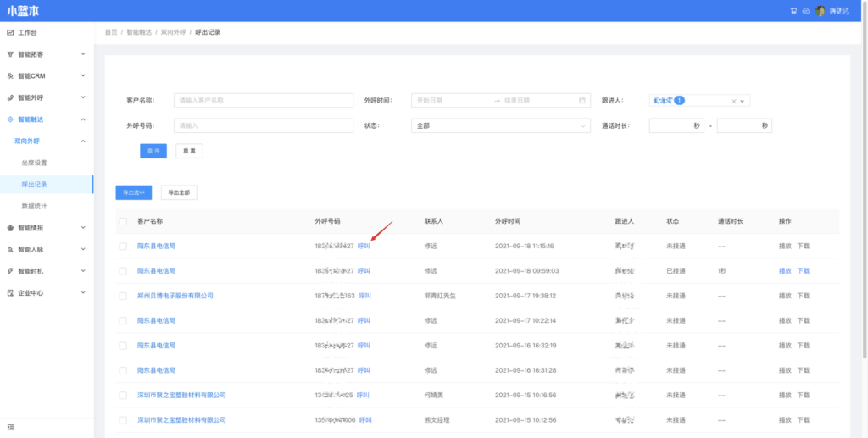Click the 重置 reset button
This screenshot has height=438, width=868.
click(189, 151)
